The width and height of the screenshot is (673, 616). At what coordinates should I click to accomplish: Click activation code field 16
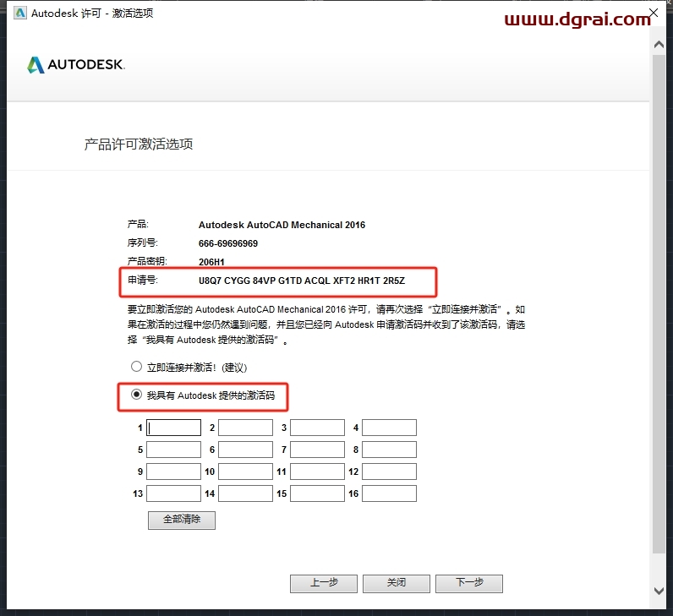(389, 493)
